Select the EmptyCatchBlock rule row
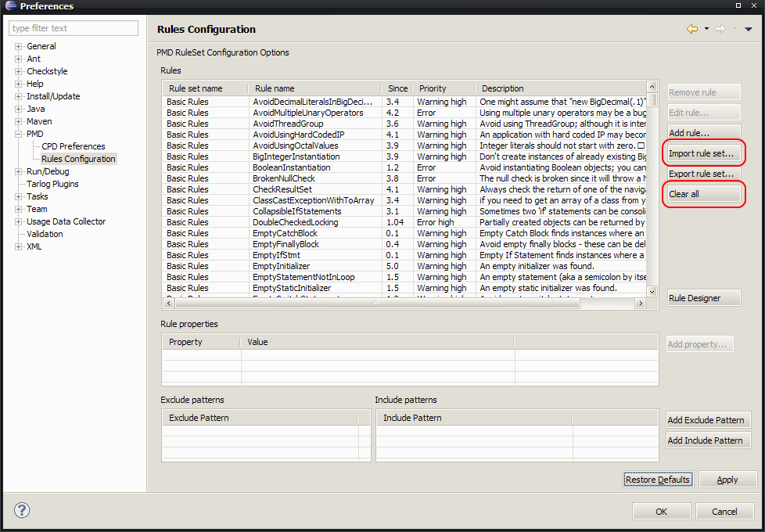Screen dimensions: 765x532 285,233
